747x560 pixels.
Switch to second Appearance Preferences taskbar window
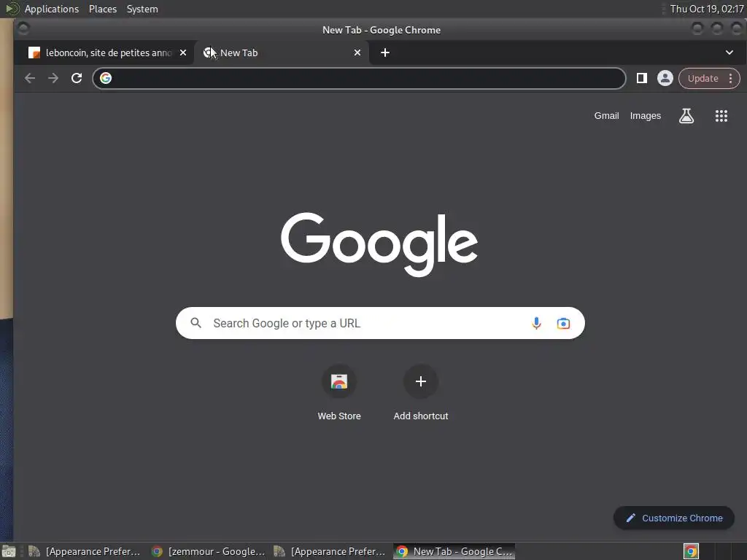click(x=330, y=551)
